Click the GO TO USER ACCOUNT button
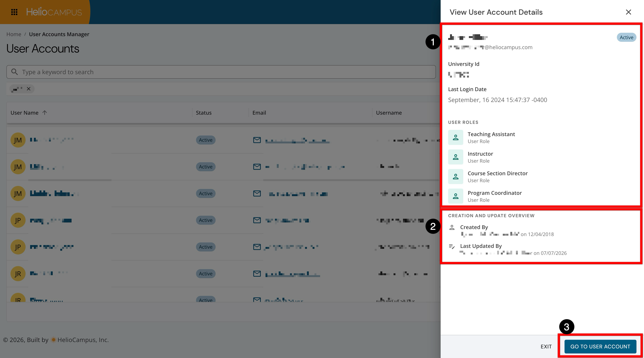 tap(600, 346)
